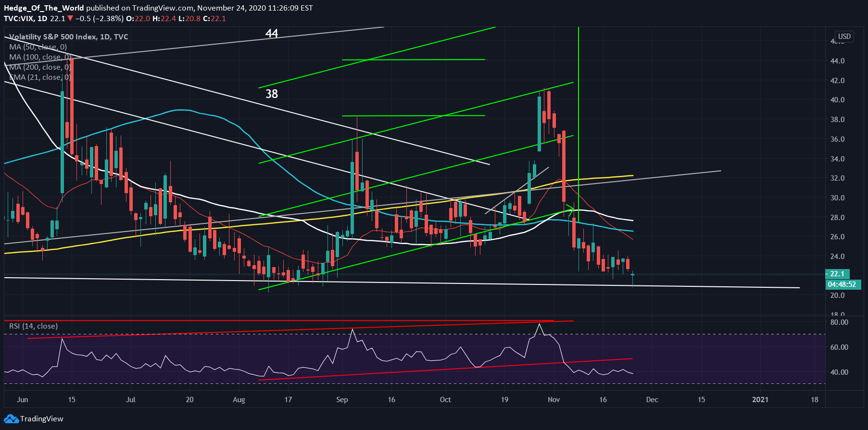Click the green vertical line in November

[578, 125]
